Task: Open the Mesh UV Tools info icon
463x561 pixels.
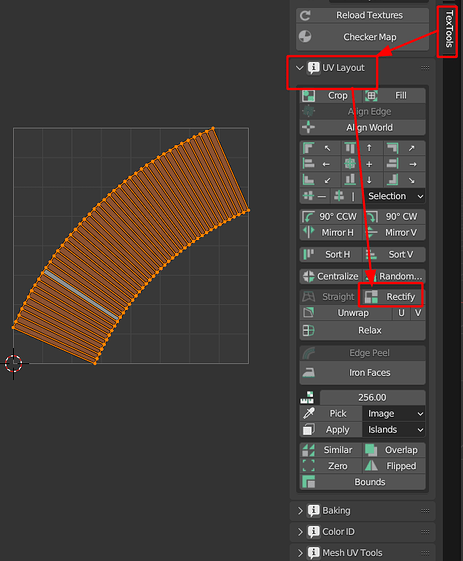Action: [x=314, y=553]
